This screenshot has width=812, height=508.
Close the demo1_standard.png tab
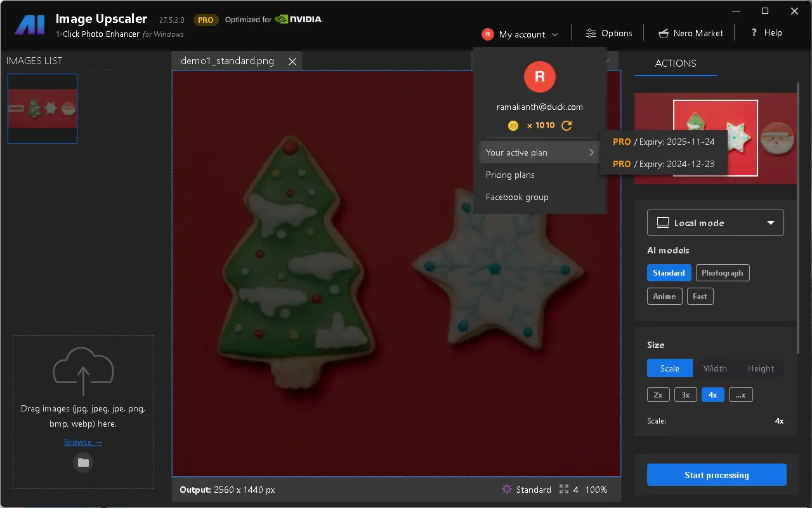(292, 61)
